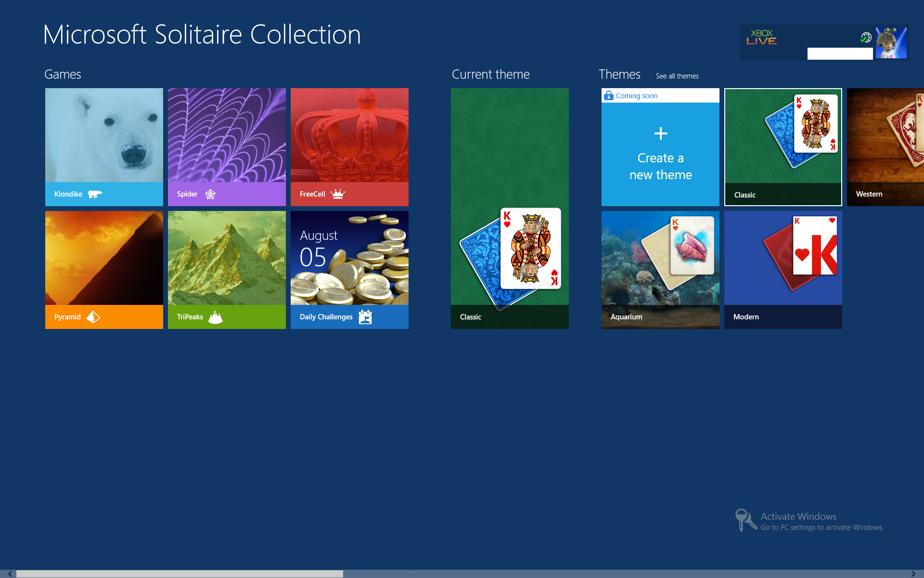Click the Klondike label
The image size is (924, 578).
tap(68, 194)
